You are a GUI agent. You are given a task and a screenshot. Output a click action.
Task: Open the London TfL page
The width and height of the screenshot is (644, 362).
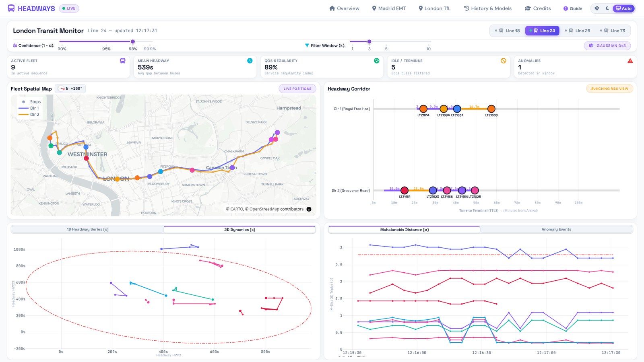pyautogui.click(x=435, y=8)
